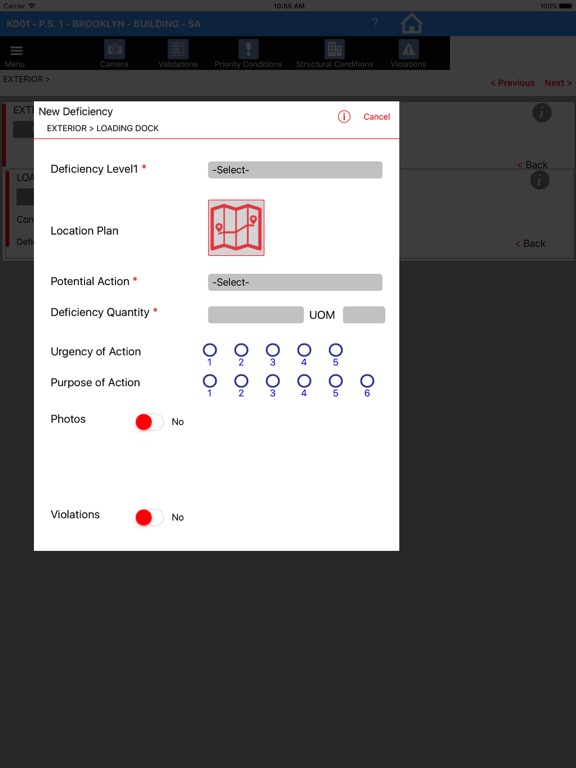This screenshot has width=576, height=768.
Task: Tap the upper background info icon
Action: (x=542, y=113)
